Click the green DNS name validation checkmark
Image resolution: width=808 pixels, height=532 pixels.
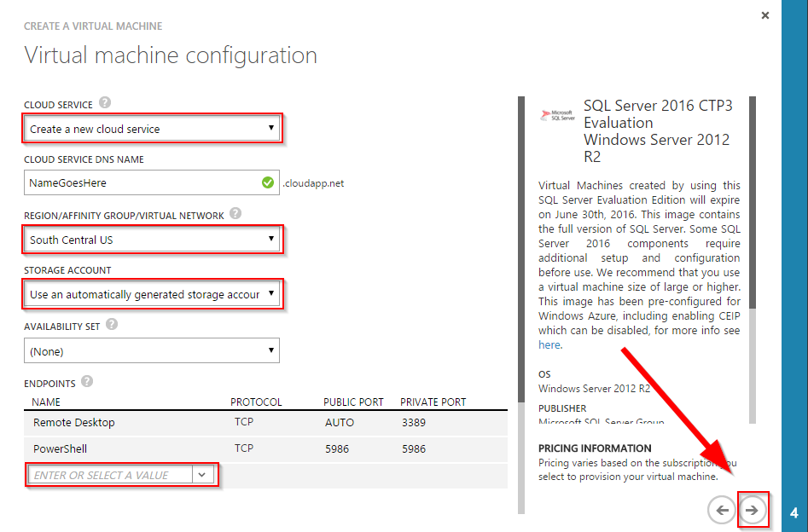click(x=267, y=182)
